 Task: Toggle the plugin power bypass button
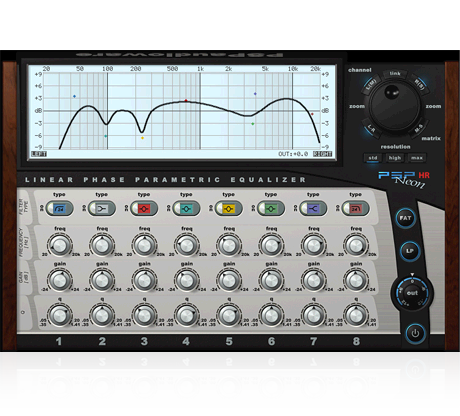[x=415, y=333]
